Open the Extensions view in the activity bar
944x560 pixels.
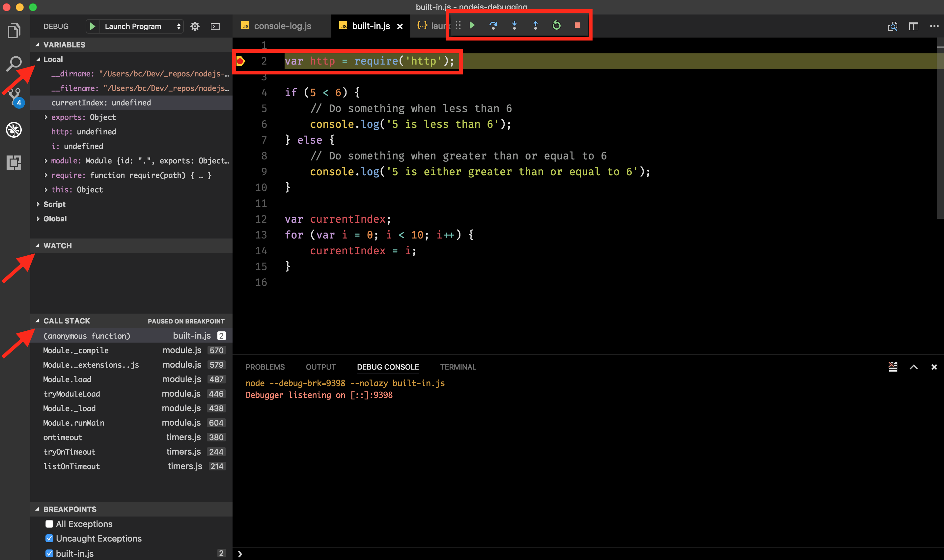click(14, 163)
